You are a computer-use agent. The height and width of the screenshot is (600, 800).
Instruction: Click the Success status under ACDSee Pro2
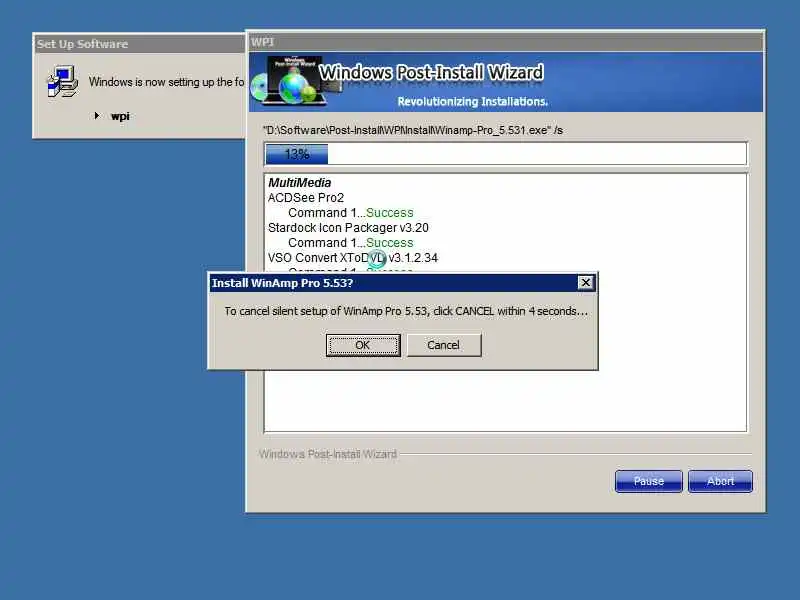click(x=390, y=213)
